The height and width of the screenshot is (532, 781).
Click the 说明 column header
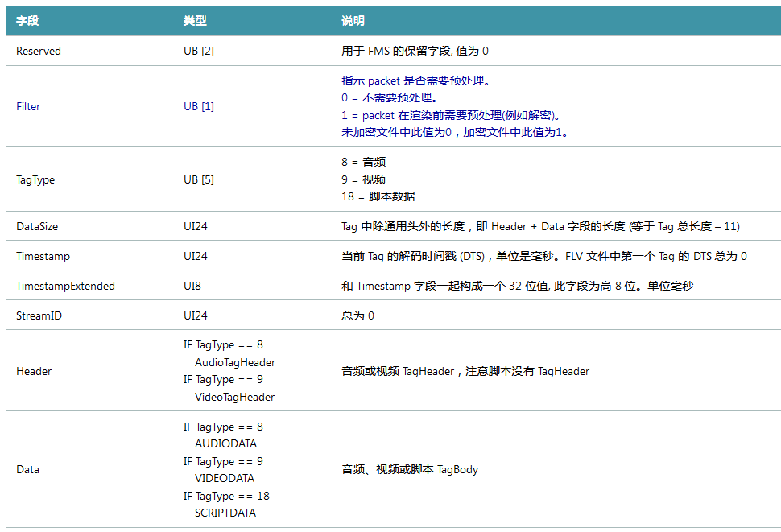[x=354, y=21]
